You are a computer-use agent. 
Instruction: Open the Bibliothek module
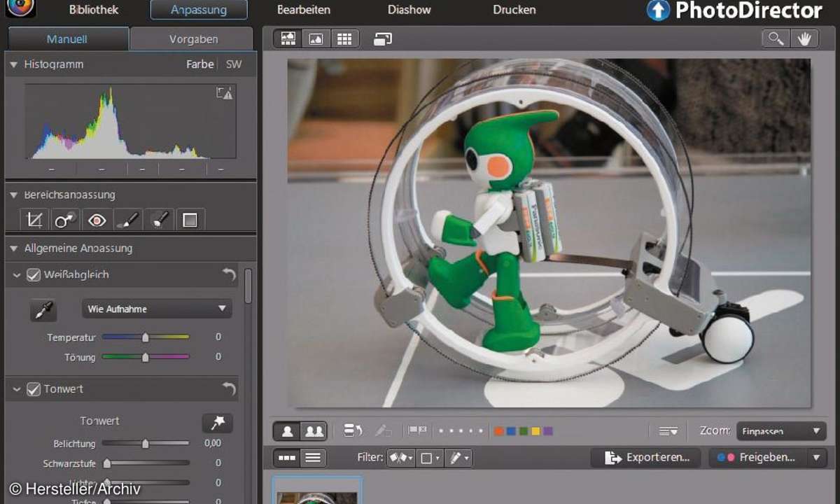94,10
